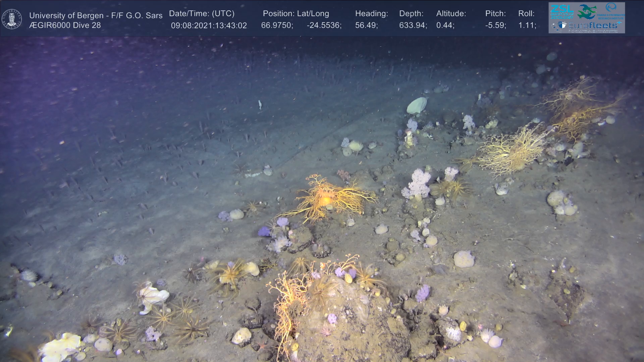Click the University of Bergen vessel title text

[96, 15]
